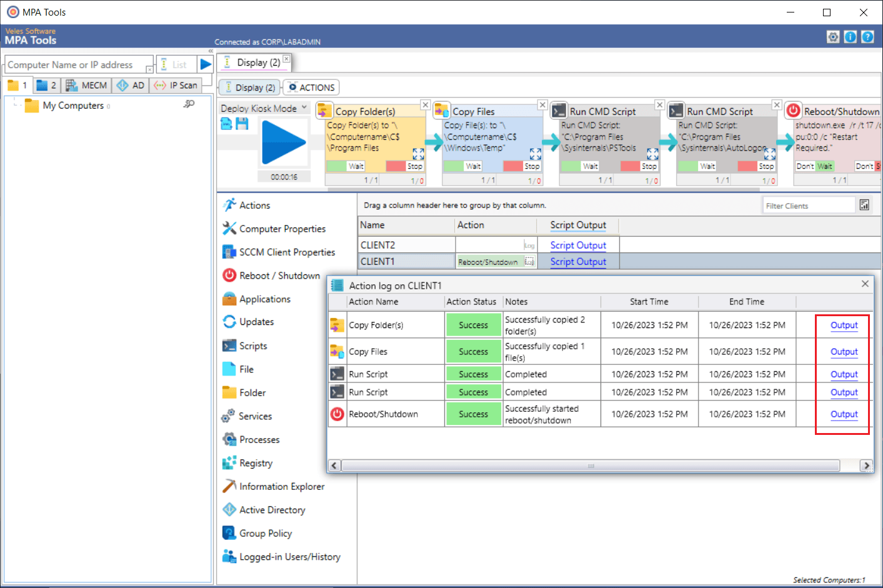Switch to folder tab 2
Screen dimensions: 883x588
[x=47, y=85]
